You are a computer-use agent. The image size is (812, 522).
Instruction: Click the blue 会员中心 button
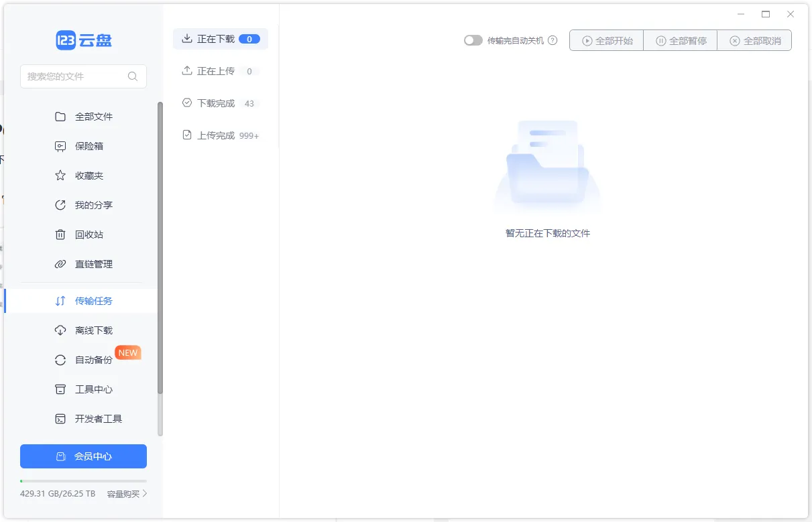coord(83,456)
